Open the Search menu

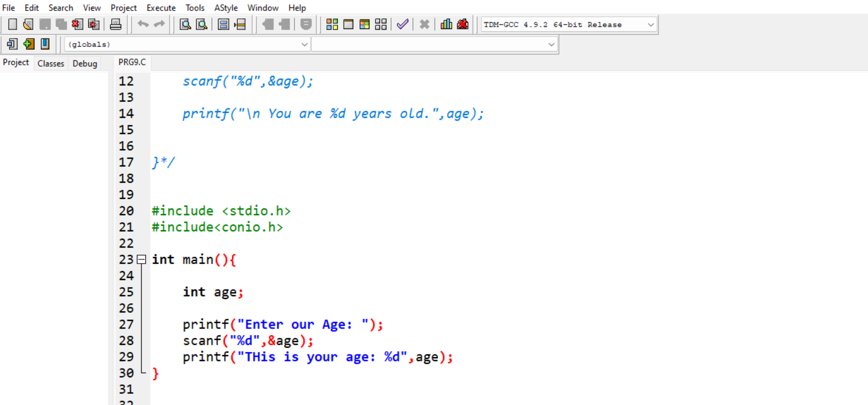(x=61, y=8)
